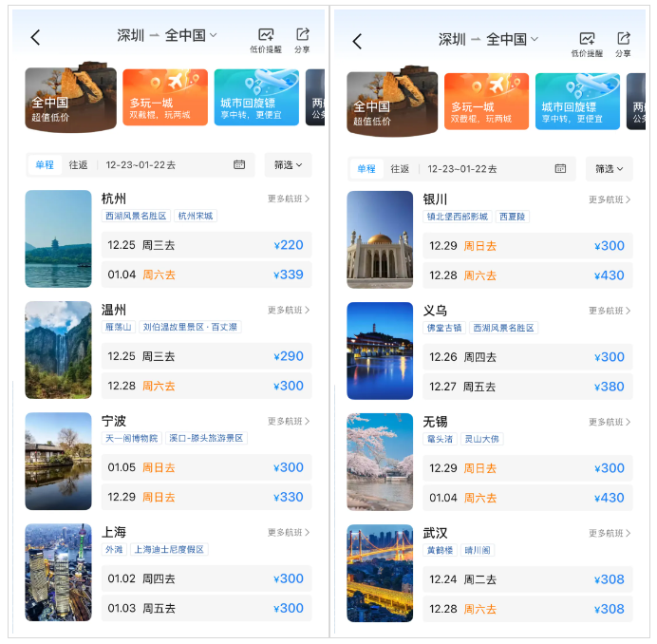The height and width of the screenshot is (644, 657).
Task: Open the calendar icon in the left screen
Action: (x=239, y=165)
